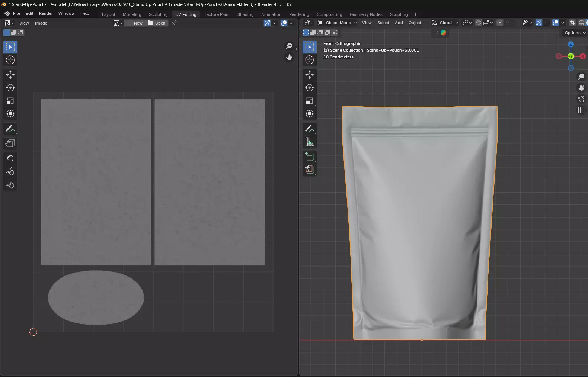The width and height of the screenshot is (588, 377).
Task: Click the pan hand icon in UV editor
Action: tap(289, 57)
